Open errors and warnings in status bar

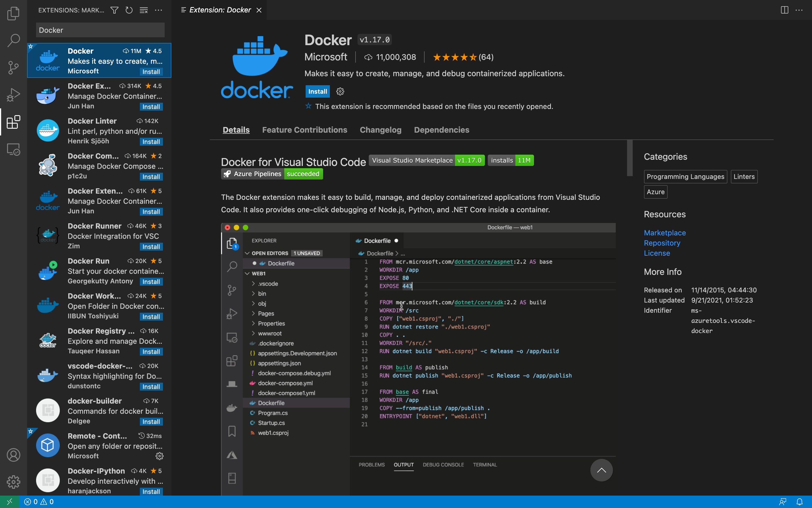[39, 502]
